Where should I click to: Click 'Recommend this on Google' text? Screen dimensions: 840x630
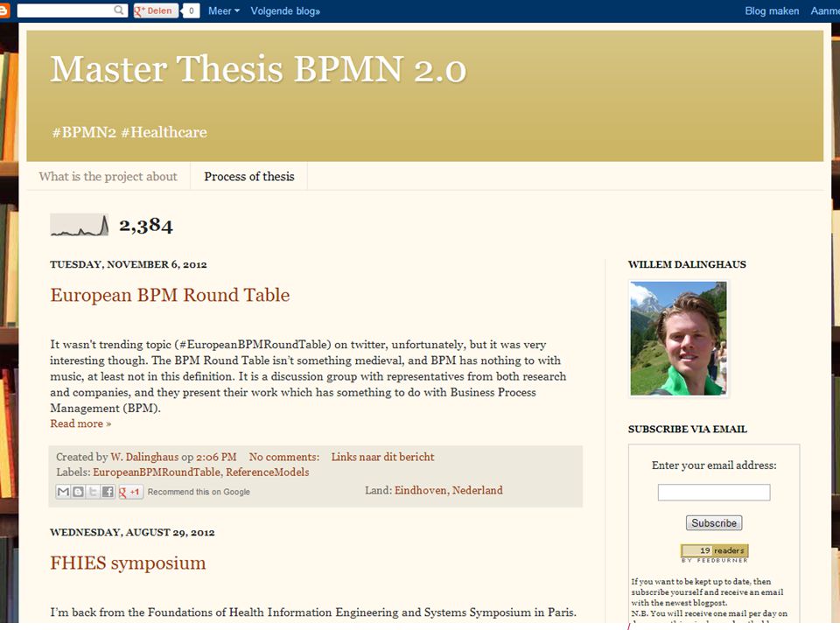click(199, 492)
